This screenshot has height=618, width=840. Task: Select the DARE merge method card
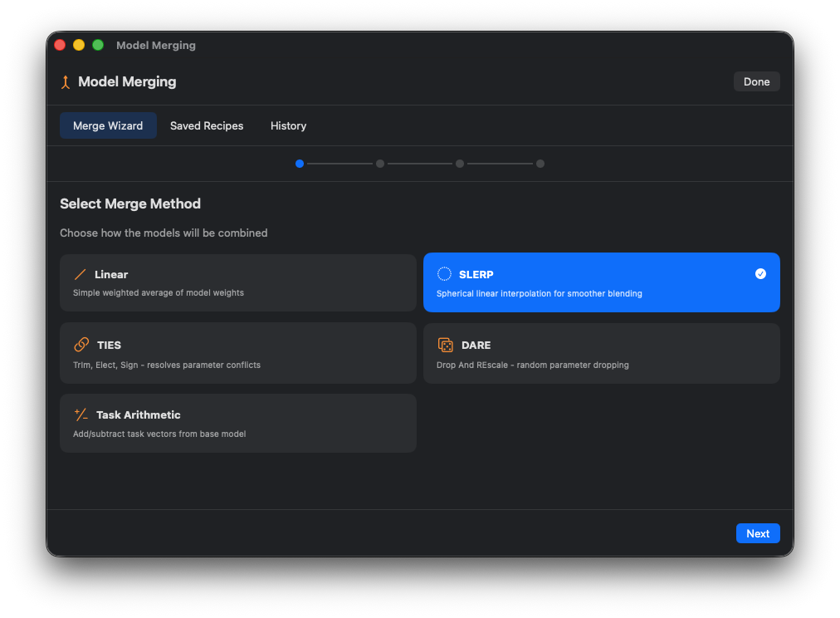tap(601, 353)
